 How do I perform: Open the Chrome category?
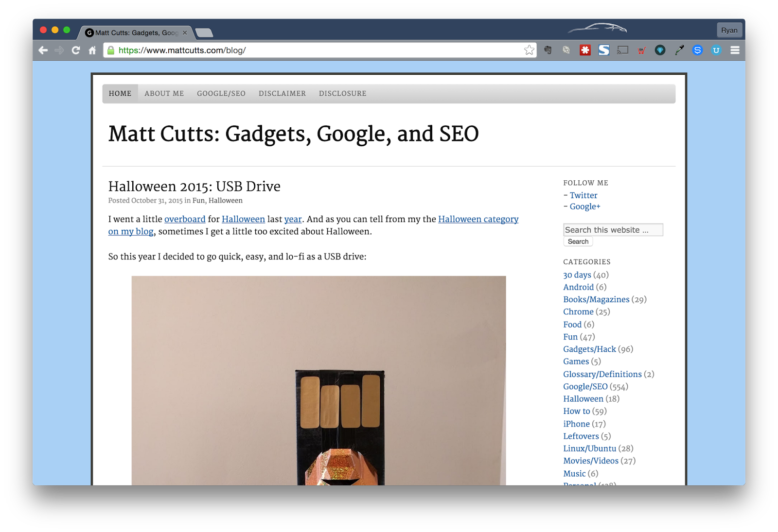point(578,312)
